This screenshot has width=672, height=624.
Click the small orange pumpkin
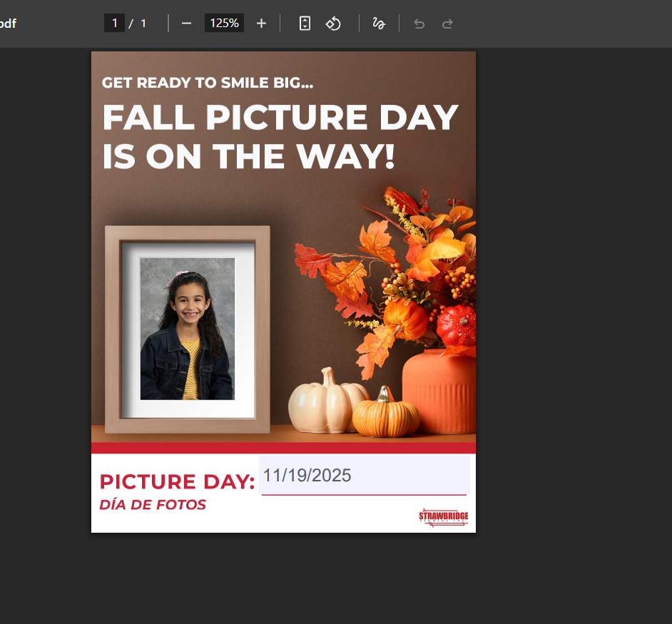click(x=386, y=416)
